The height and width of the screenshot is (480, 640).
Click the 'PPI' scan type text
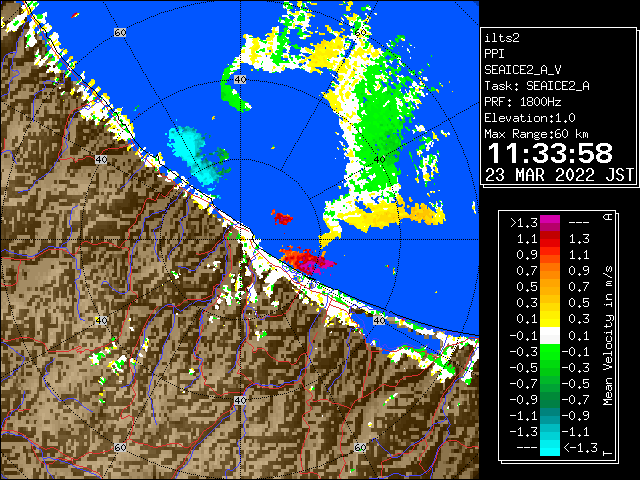pyautogui.click(x=494, y=54)
